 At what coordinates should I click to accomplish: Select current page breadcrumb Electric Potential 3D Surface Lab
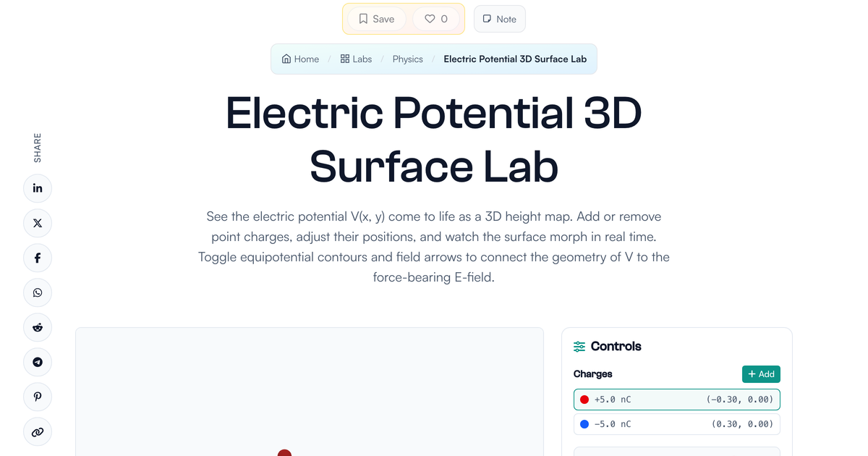click(x=515, y=59)
